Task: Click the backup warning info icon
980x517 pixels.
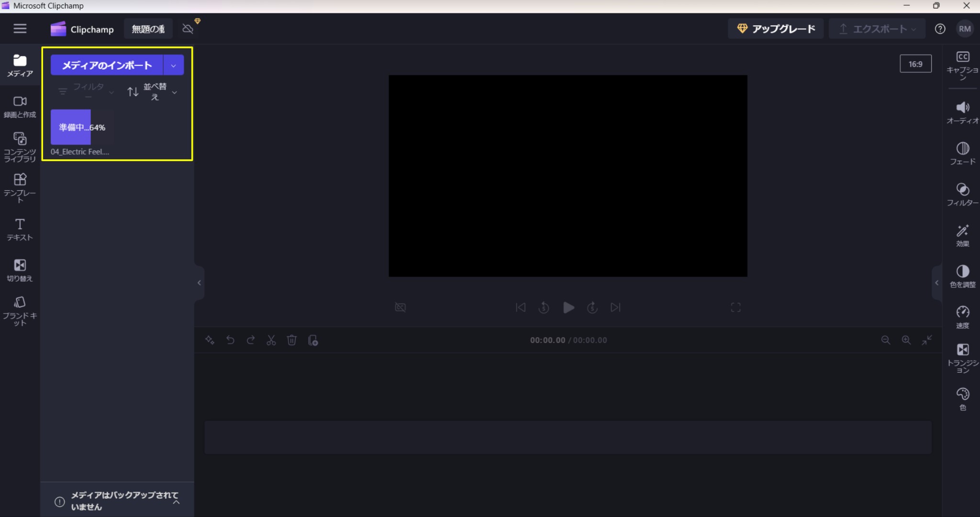Action: (59, 501)
